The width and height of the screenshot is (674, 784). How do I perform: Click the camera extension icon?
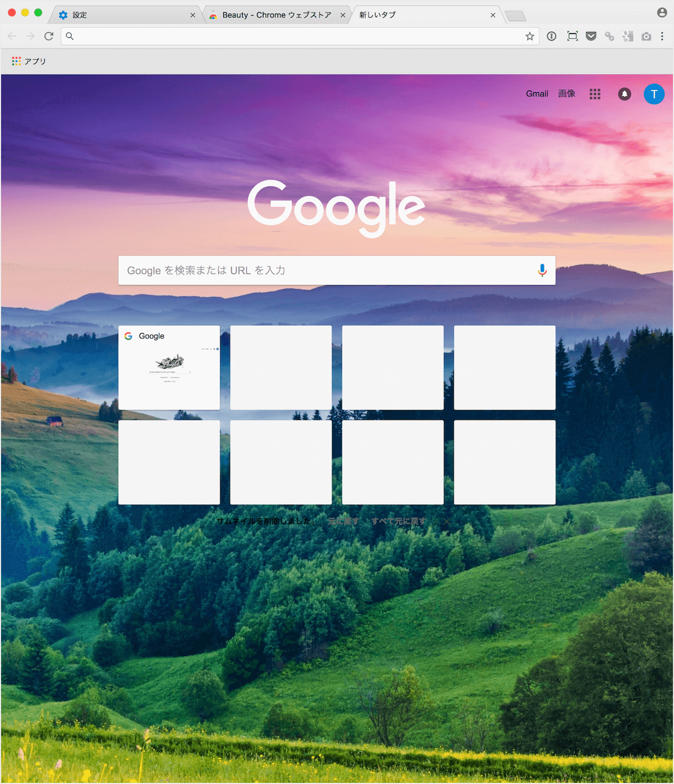point(646,36)
